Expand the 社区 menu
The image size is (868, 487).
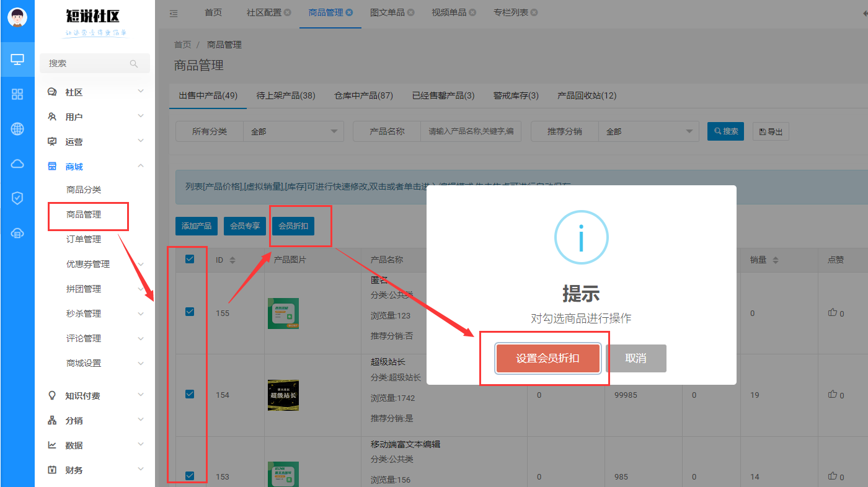coord(96,92)
